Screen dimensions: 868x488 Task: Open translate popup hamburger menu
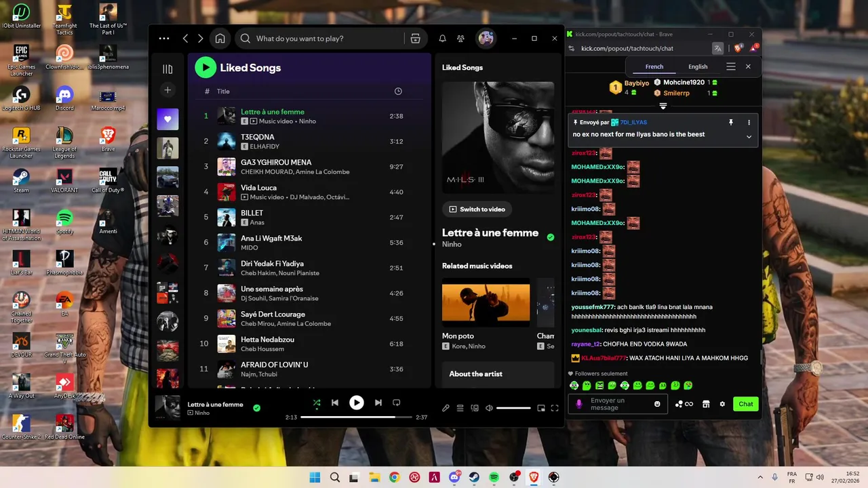click(x=730, y=66)
